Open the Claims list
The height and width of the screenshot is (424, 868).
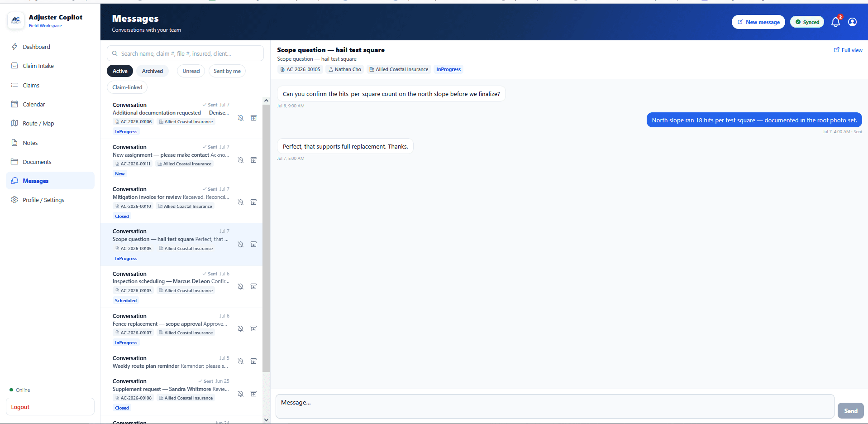[50, 85]
